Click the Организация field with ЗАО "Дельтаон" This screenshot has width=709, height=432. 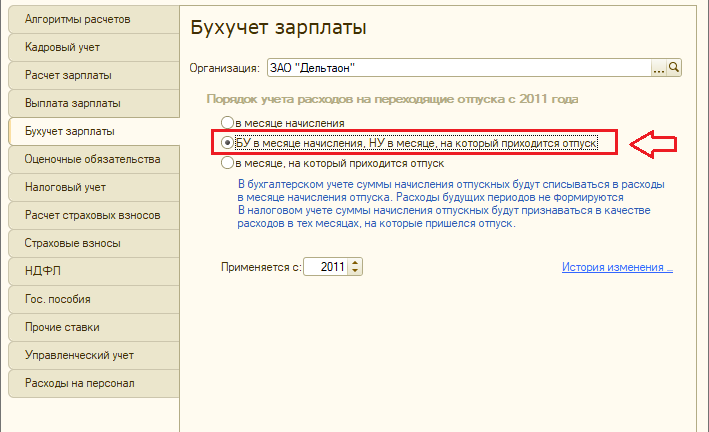pyautogui.click(x=459, y=68)
